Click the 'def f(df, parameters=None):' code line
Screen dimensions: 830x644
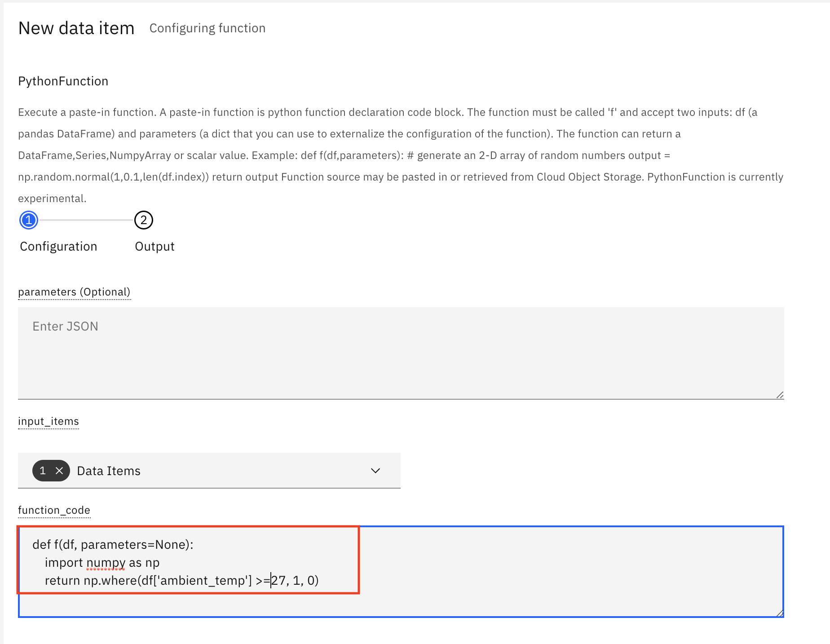click(x=113, y=545)
